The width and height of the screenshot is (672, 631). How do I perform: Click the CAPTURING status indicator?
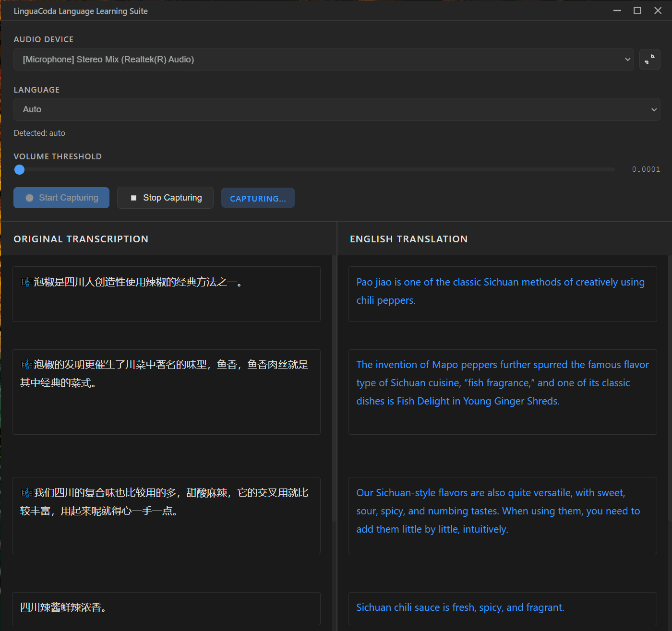coord(258,198)
